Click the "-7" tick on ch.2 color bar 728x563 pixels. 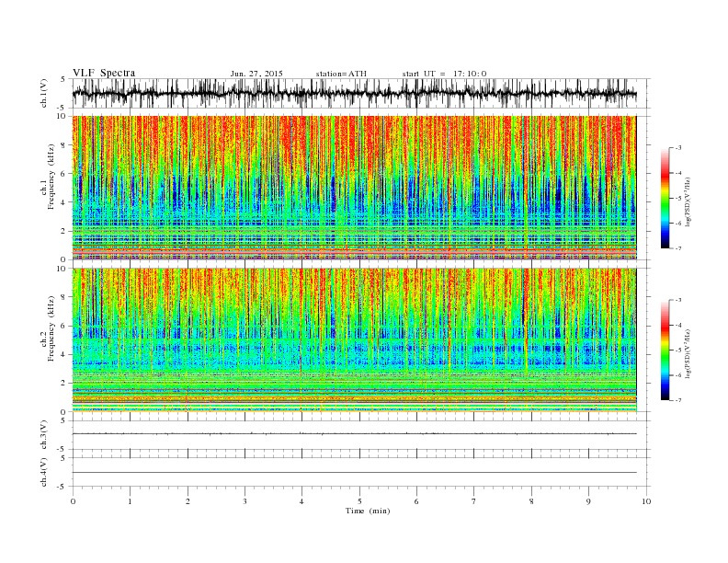coord(677,400)
